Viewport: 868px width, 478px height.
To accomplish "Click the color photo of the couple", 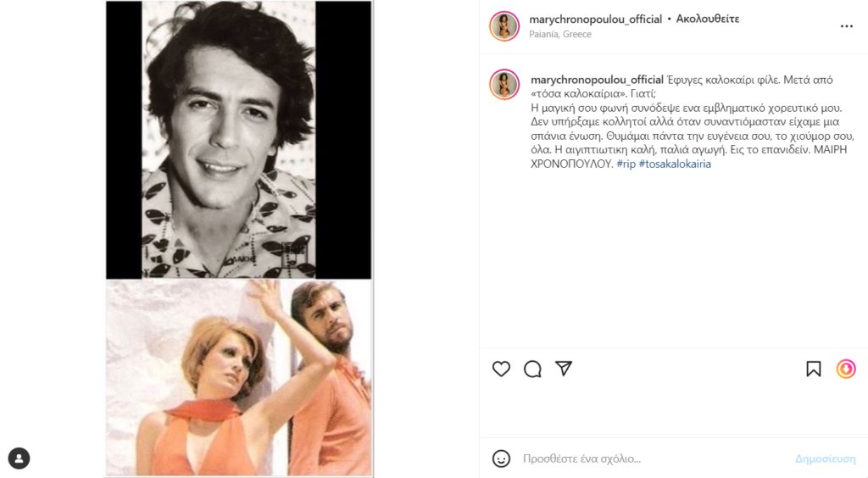I will [x=239, y=377].
